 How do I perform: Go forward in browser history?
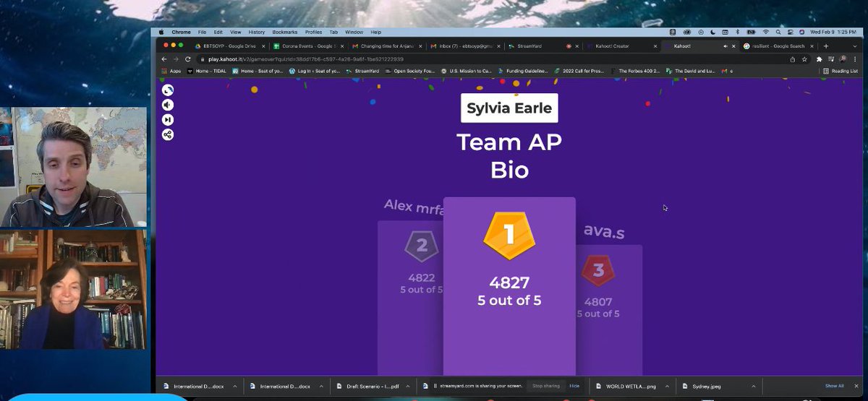pos(176,59)
